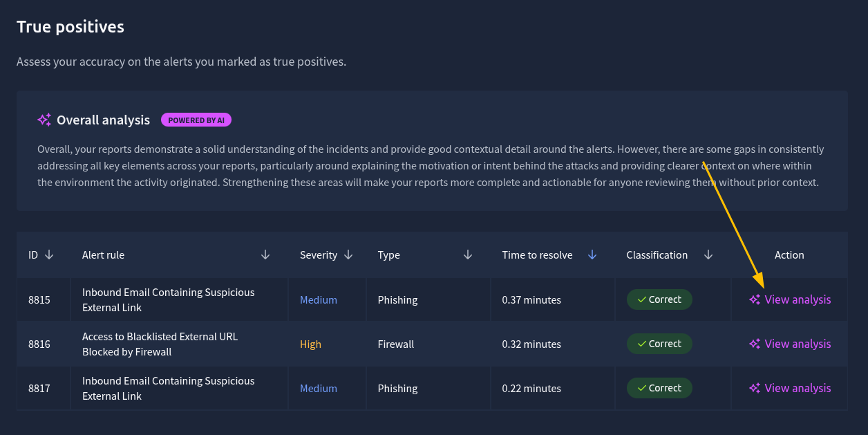Click the Classification column header text
This screenshot has height=435, width=868.
pos(657,255)
